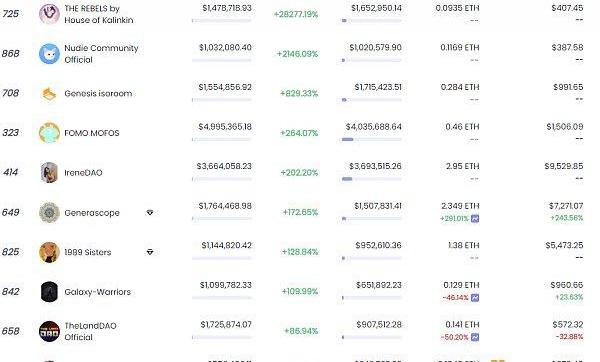The image size is (600, 362).
Task: Select the 1989 Sisters avatar thumbnail
Action: 49,252
